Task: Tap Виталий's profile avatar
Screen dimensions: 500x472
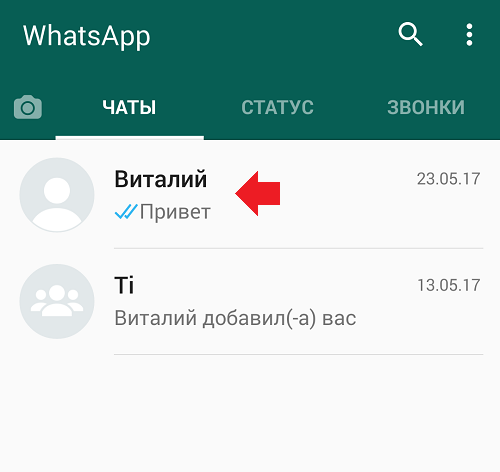Action: pyautogui.click(x=57, y=195)
